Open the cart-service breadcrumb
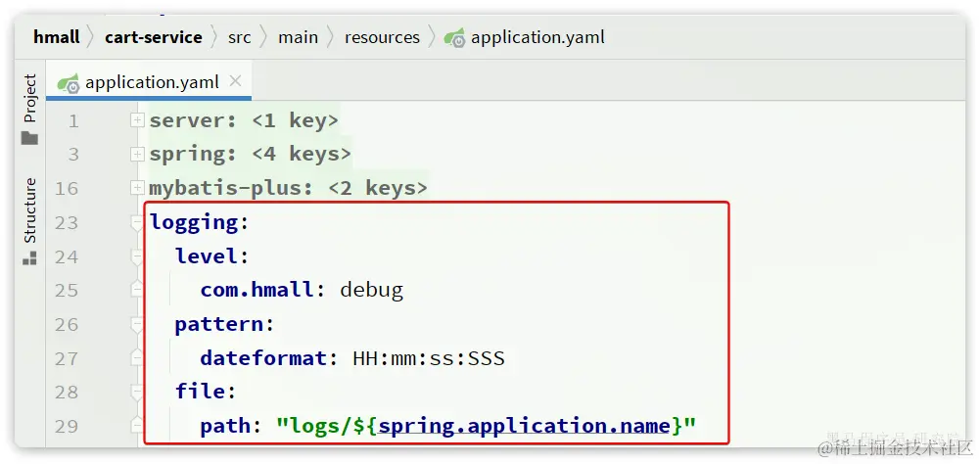 pyautogui.click(x=153, y=37)
